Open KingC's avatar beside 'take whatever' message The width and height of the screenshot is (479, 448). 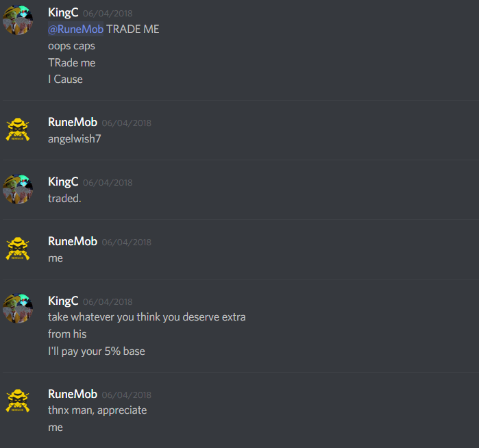[x=18, y=308]
